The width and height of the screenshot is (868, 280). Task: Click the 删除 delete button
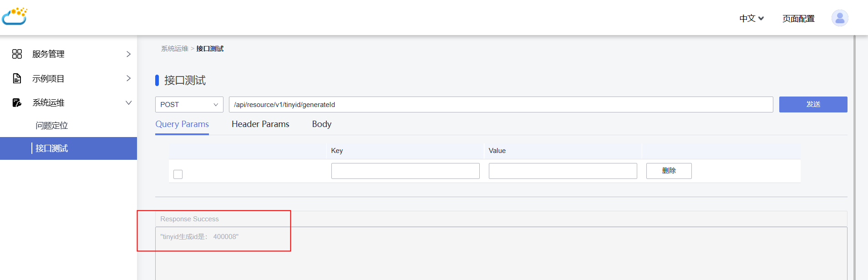[669, 171]
